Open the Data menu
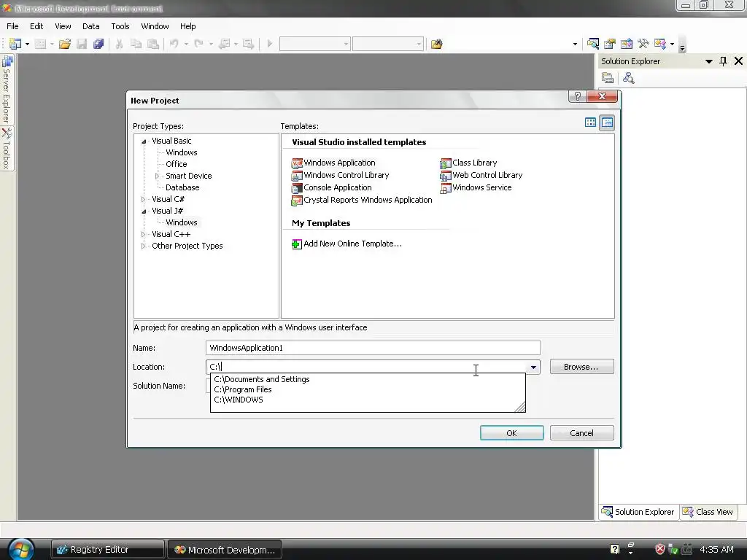The height and width of the screenshot is (560, 747). tap(90, 26)
